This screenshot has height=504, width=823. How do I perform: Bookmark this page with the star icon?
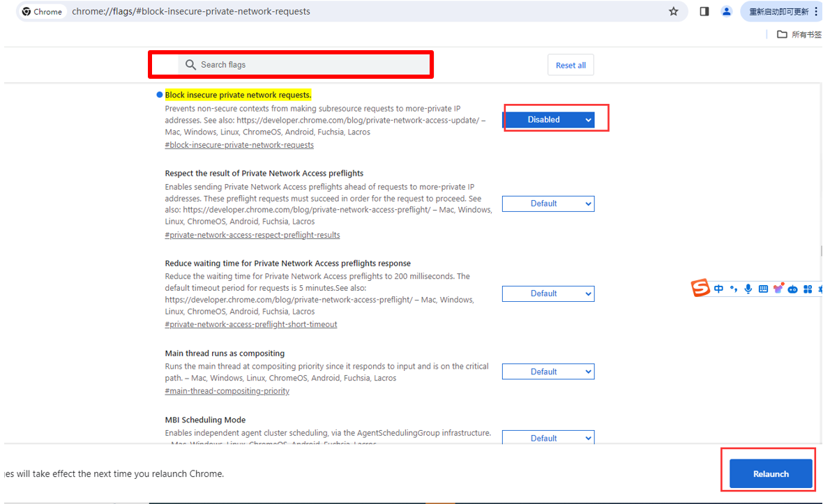click(x=673, y=12)
